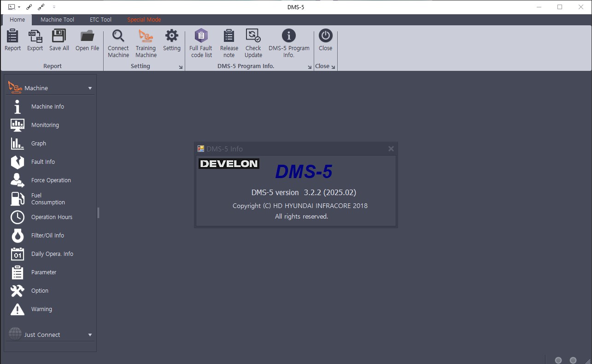Click left status indicator circle
Screen dimensions: 592x364
(558, 360)
